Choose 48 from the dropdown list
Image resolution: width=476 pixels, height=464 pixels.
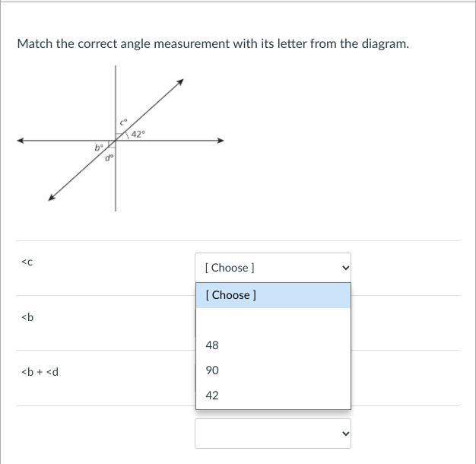[273, 345]
